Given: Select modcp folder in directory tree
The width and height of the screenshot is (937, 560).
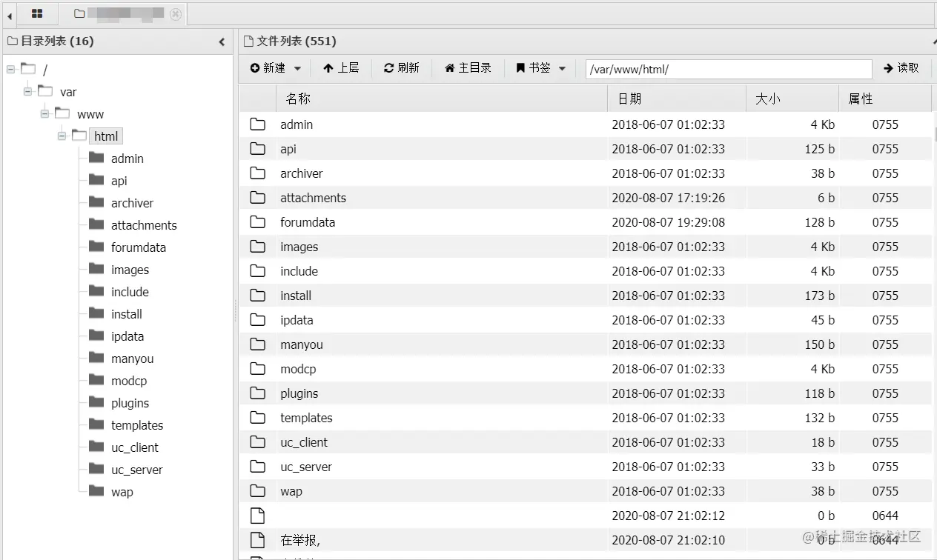Looking at the screenshot, I should [129, 381].
